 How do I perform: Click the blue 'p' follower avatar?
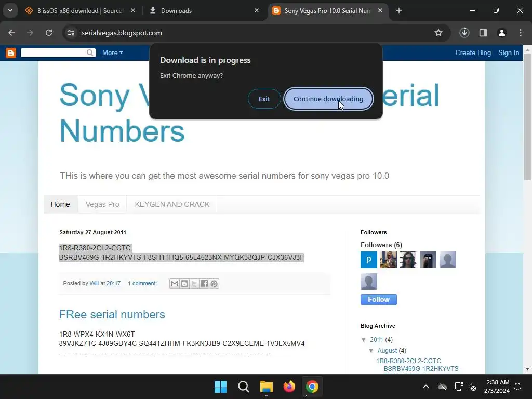(369, 260)
